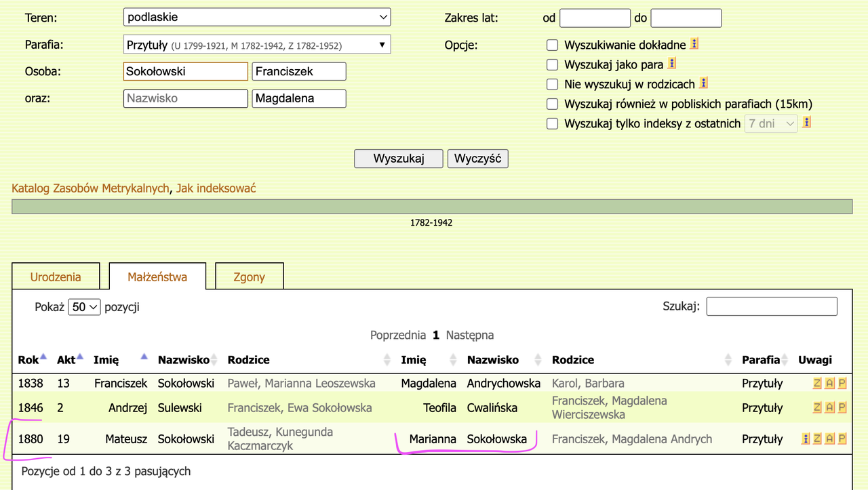Sort by the groom's Rodzice column arrow
Screen dimensions: 868x490
(387, 360)
